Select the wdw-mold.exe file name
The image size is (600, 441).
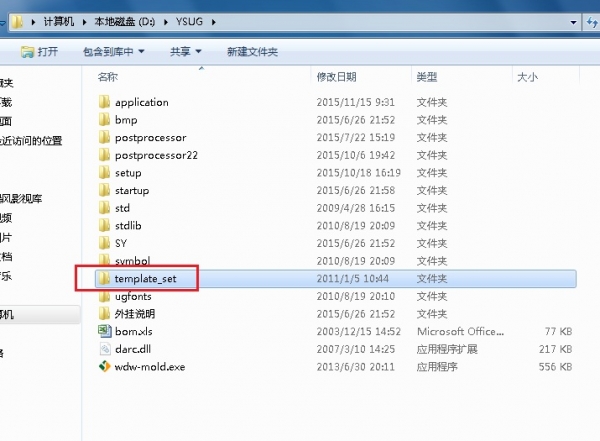point(150,366)
